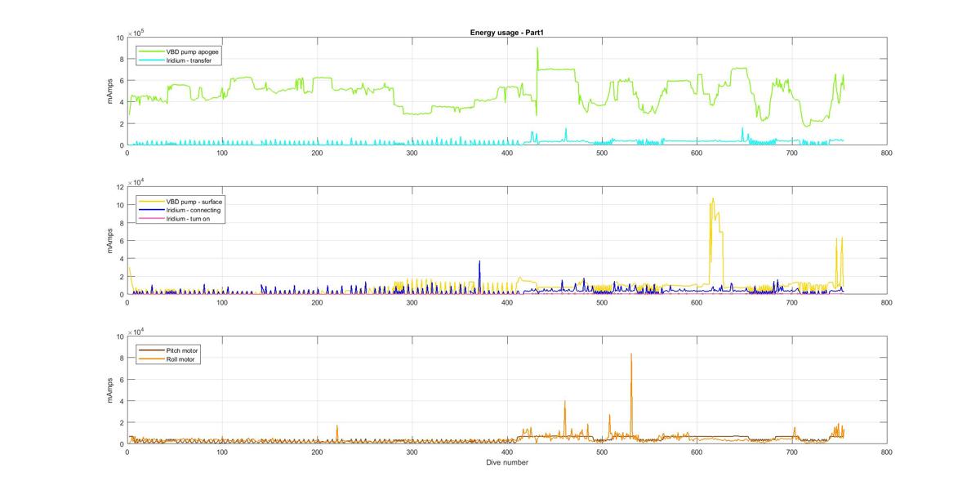The image size is (980, 499).
Task: Select the "VBD pump apogee" legend entry
Action: 192,51
